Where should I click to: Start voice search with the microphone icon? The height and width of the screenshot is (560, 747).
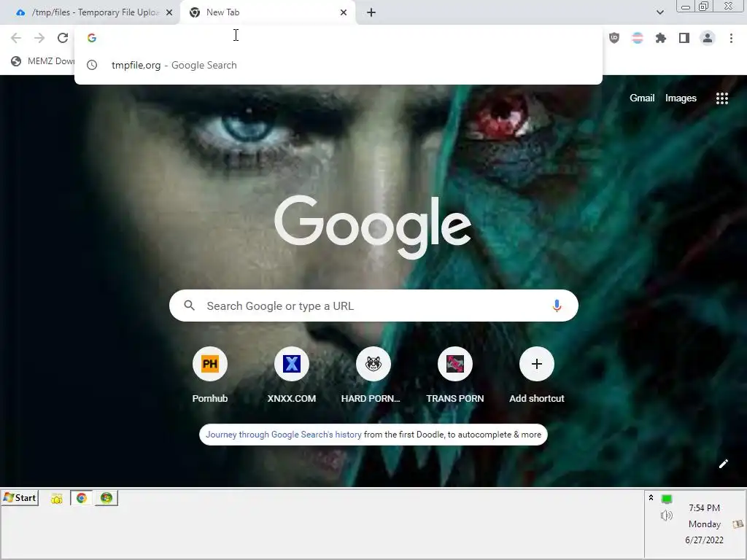(x=557, y=306)
